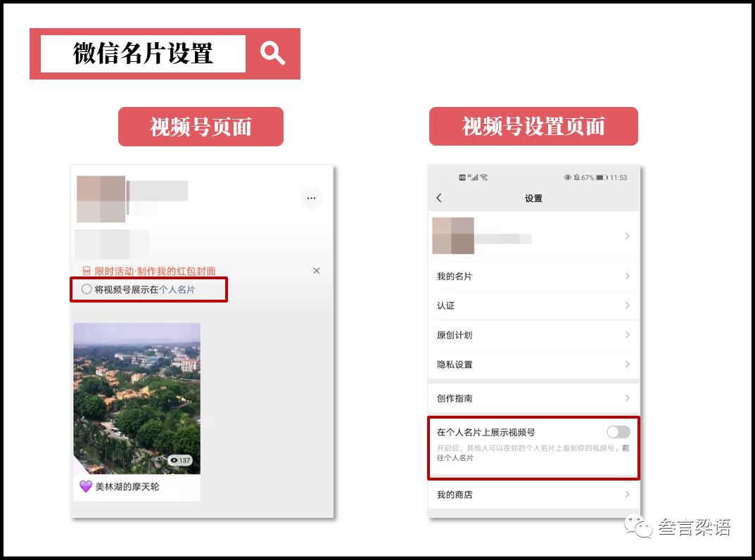This screenshot has width=755, height=560.
Task: Tap the HD indicator icon in status bar
Action: 462,178
